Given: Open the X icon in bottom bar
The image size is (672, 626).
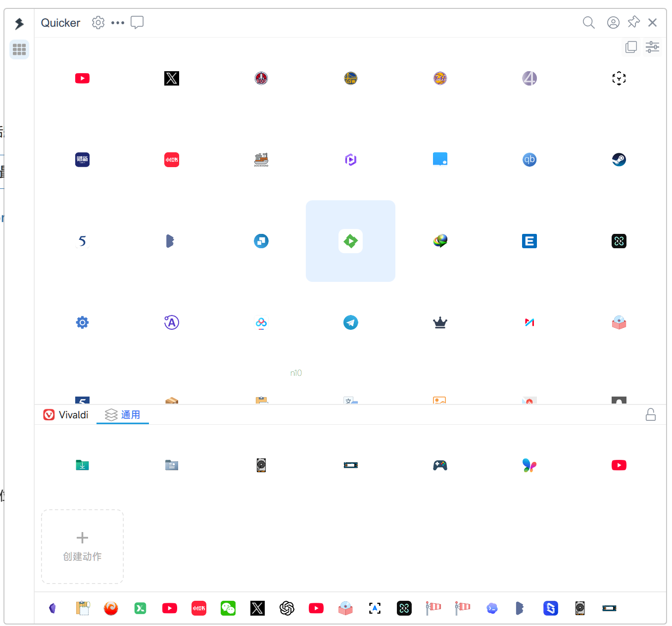Looking at the screenshot, I should pyautogui.click(x=257, y=608).
